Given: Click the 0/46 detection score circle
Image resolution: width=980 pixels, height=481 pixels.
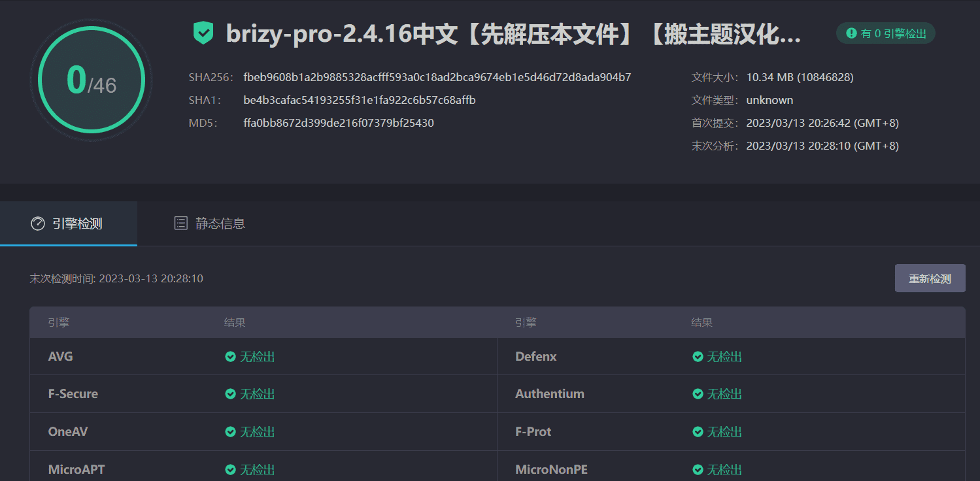Looking at the screenshot, I should click(91, 80).
